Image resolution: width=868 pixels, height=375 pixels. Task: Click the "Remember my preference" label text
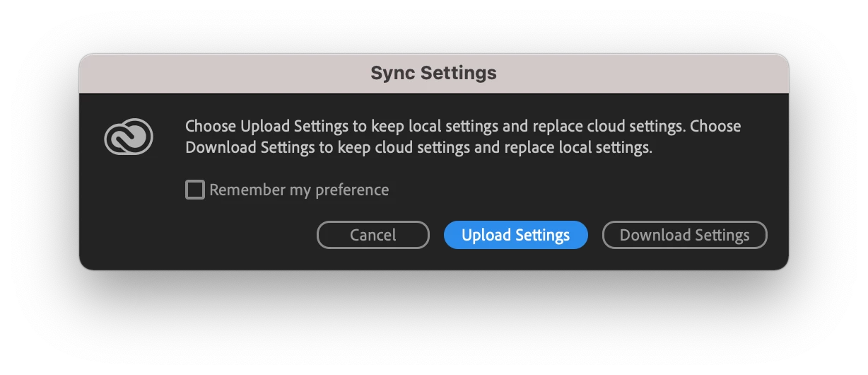299,190
